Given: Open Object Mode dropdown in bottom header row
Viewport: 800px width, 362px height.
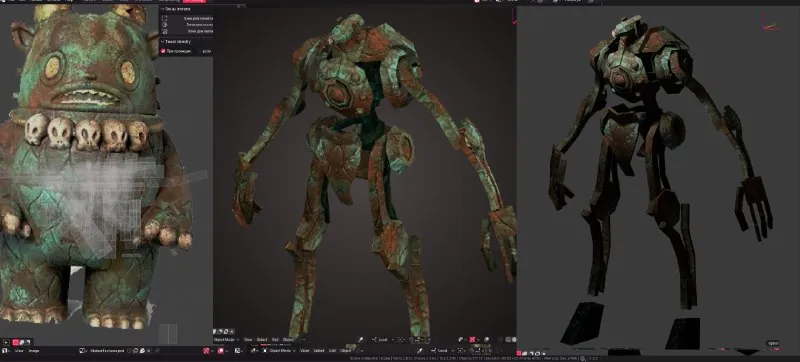Looking at the screenshot, I should 281,351.
